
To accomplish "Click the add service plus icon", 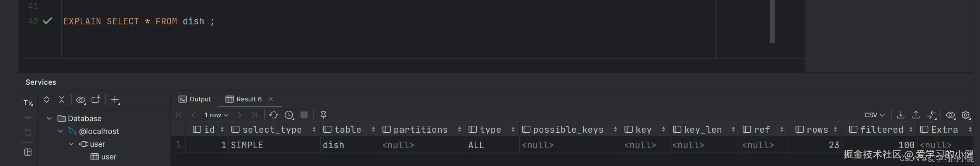I will click(115, 100).
